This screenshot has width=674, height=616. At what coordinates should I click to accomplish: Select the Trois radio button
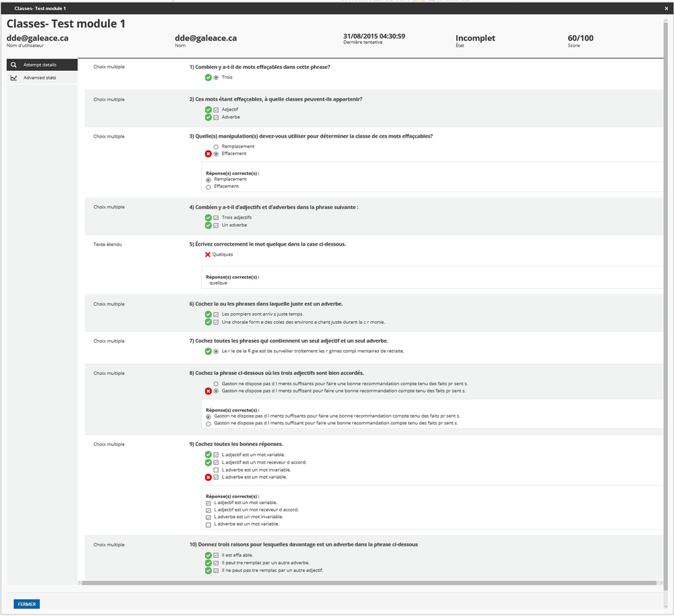216,78
